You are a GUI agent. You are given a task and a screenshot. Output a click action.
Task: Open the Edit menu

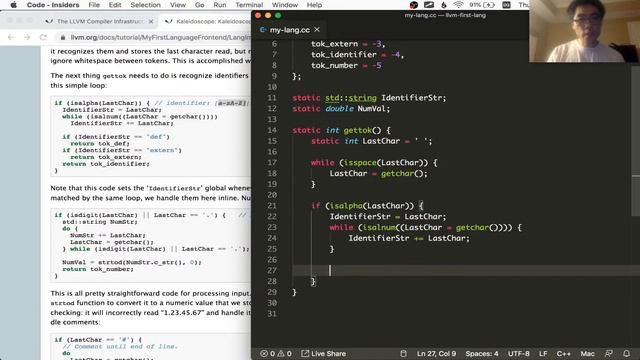point(115,5)
